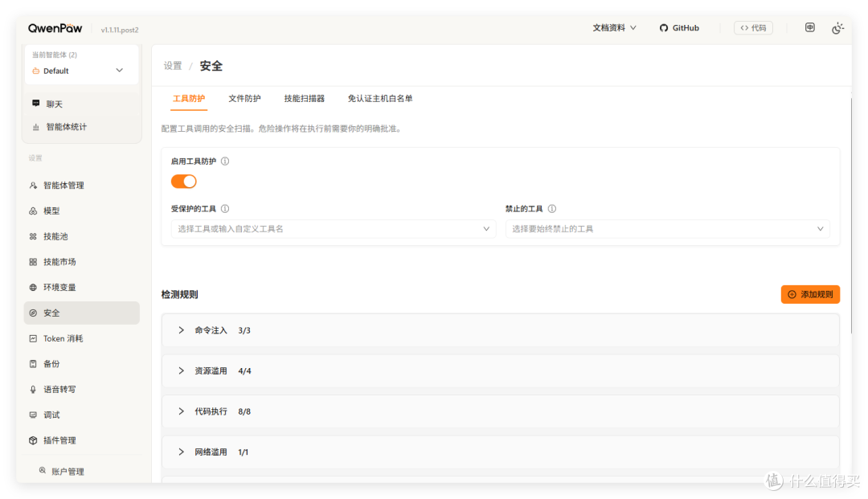Image resolution: width=868 pixels, height=499 pixels.
Task: Toggle the light/dark theme icon
Action: tap(837, 27)
